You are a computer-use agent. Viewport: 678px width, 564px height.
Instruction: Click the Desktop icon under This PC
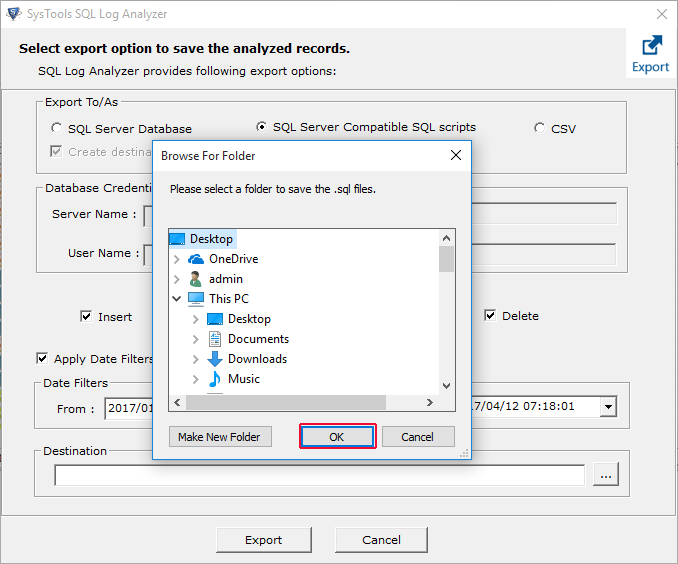pos(215,319)
